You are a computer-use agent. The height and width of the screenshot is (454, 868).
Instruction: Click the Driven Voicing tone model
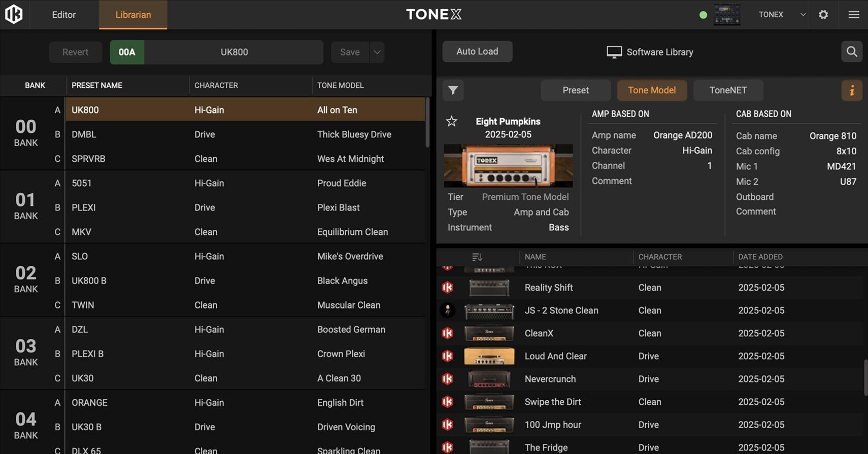coord(346,427)
